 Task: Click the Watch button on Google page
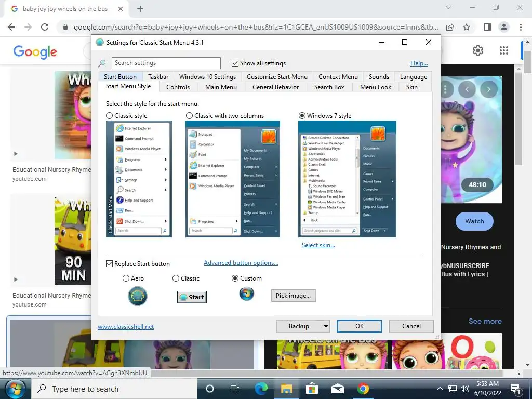[474, 221]
